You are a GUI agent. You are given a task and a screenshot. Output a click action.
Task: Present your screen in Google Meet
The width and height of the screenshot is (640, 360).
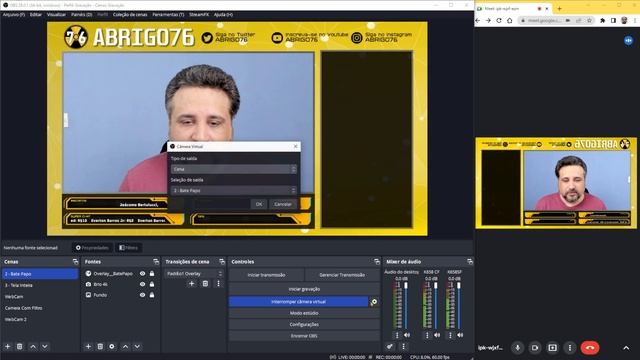[552, 348]
